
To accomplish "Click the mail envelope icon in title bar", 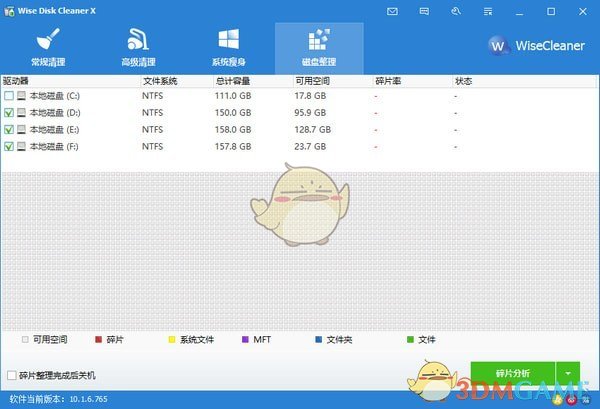I will click(392, 11).
